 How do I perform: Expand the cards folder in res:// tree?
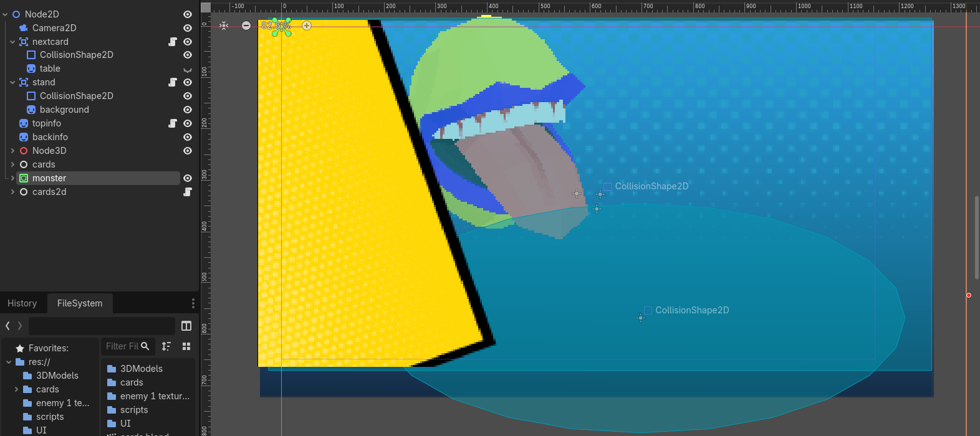[x=16, y=389]
